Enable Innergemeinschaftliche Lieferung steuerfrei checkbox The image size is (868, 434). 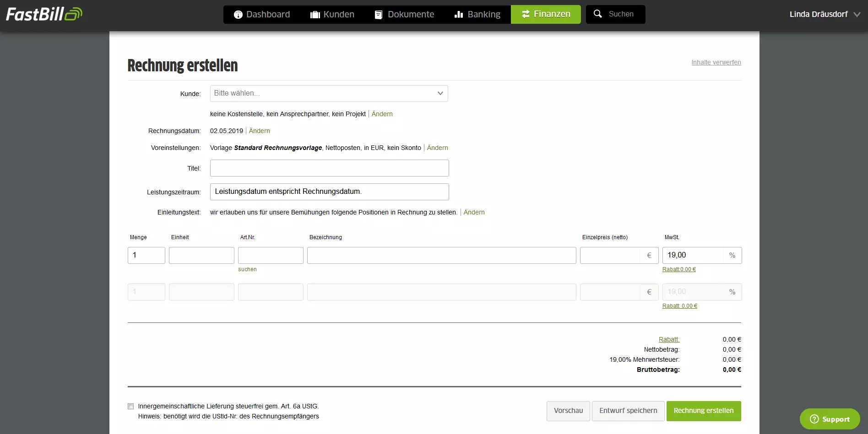pyautogui.click(x=131, y=406)
